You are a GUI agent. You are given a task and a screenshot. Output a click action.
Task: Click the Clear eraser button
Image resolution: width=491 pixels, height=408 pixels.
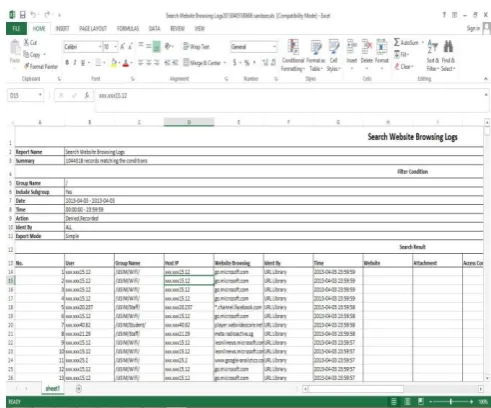[403, 66]
